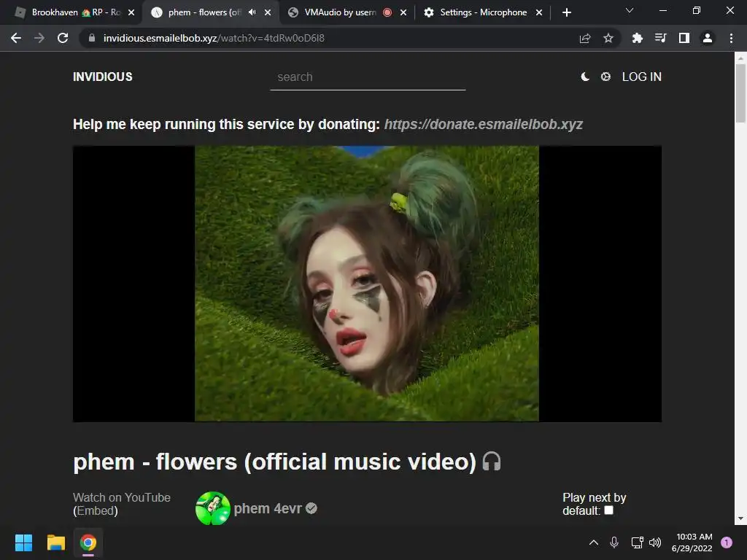The image size is (747, 560).
Task: Bookmark this page with the star icon
Action: pyautogui.click(x=608, y=38)
